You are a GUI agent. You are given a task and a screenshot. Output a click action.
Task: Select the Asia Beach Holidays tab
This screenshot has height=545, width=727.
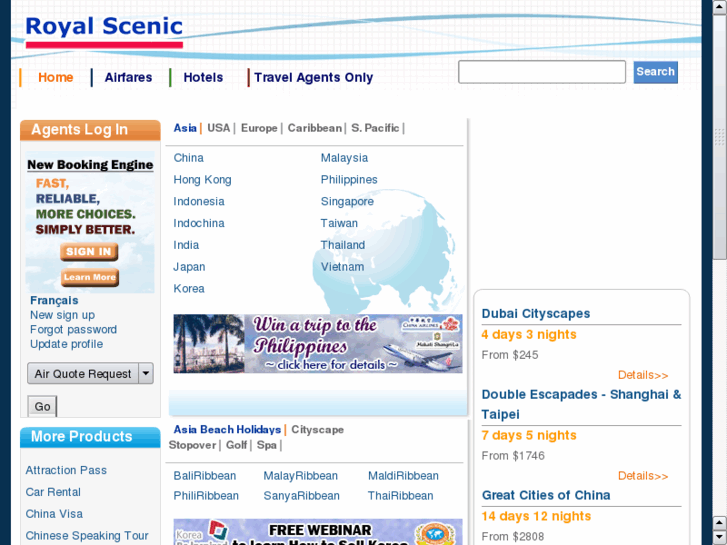(x=227, y=430)
